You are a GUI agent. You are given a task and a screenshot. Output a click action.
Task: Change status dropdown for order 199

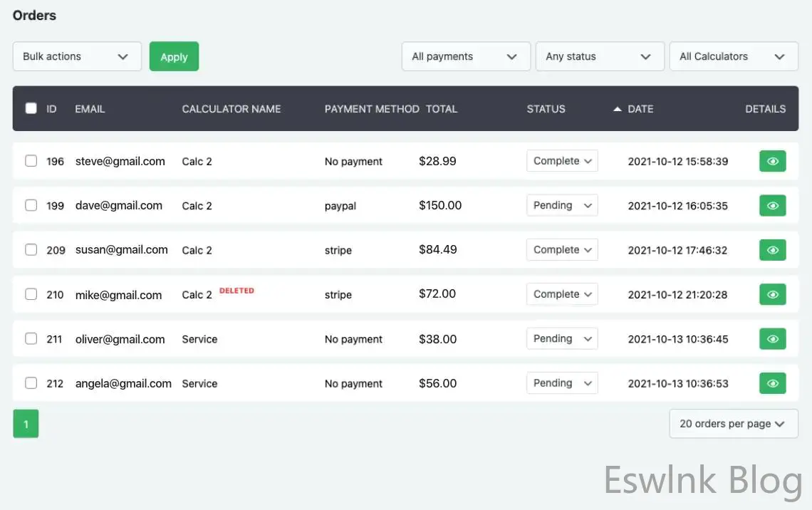pyautogui.click(x=562, y=205)
